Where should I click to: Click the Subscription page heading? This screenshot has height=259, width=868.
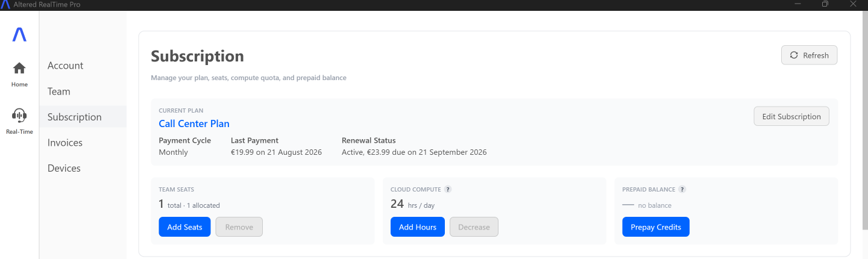click(197, 56)
